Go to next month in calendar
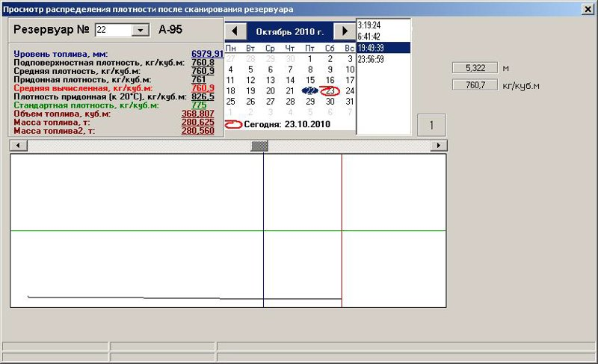The image size is (598, 364). (345, 31)
